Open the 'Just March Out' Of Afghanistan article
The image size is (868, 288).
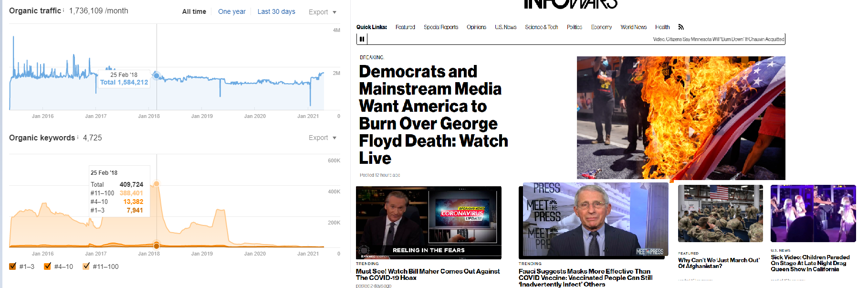point(719,263)
